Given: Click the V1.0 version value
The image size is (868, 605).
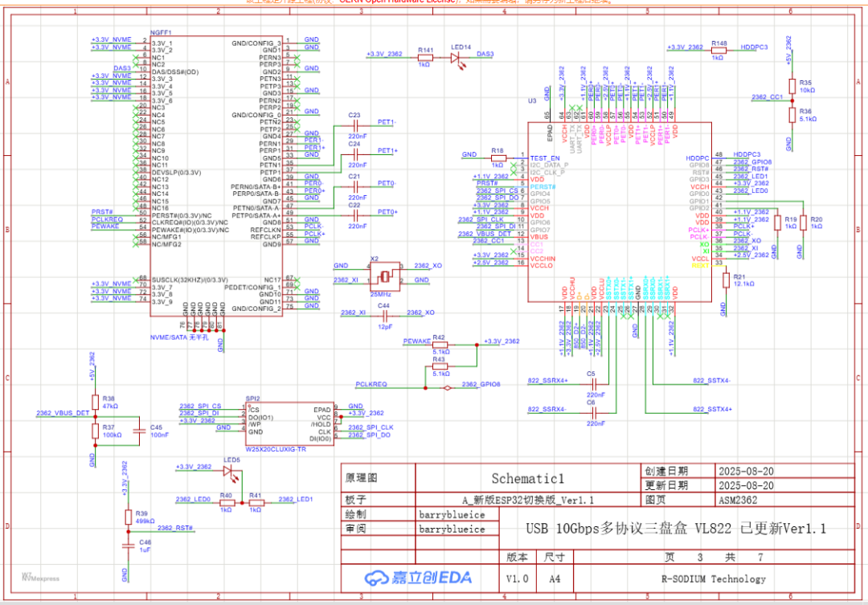Looking at the screenshot, I should coord(517,579).
